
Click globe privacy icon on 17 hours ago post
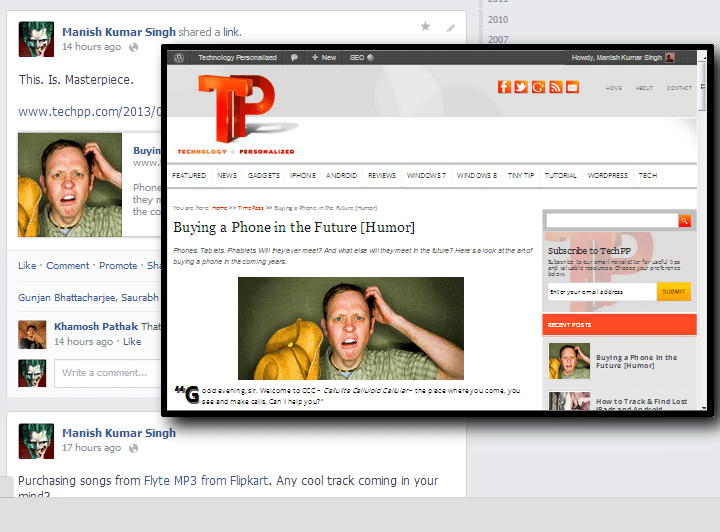click(133, 448)
